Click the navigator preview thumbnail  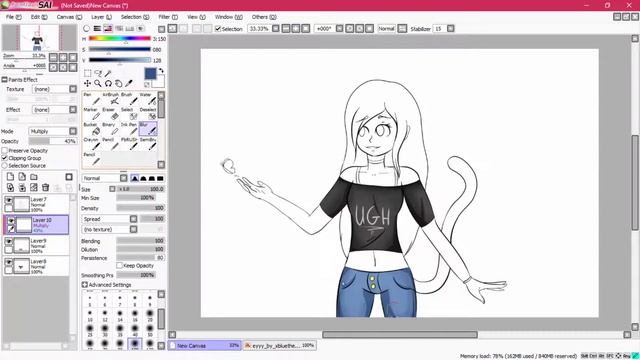click(x=39, y=38)
